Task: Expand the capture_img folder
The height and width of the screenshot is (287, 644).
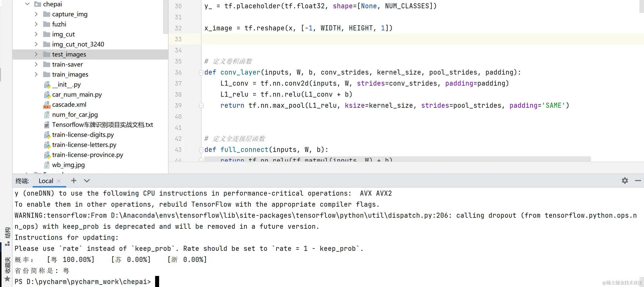Action: pos(36,14)
